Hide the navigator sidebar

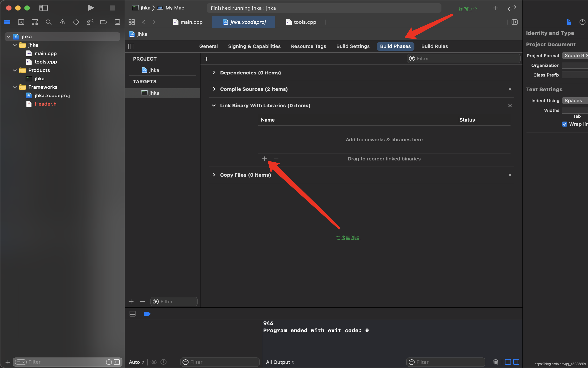(43, 8)
